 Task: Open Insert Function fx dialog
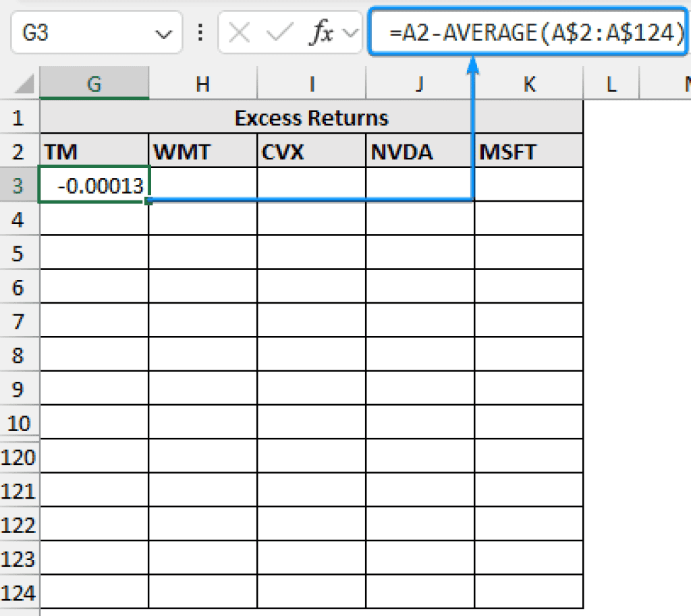coord(322,32)
